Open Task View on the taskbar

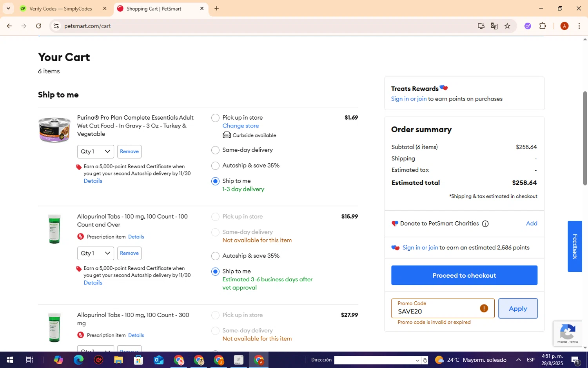pyautogui.click(x=29, y=360)
